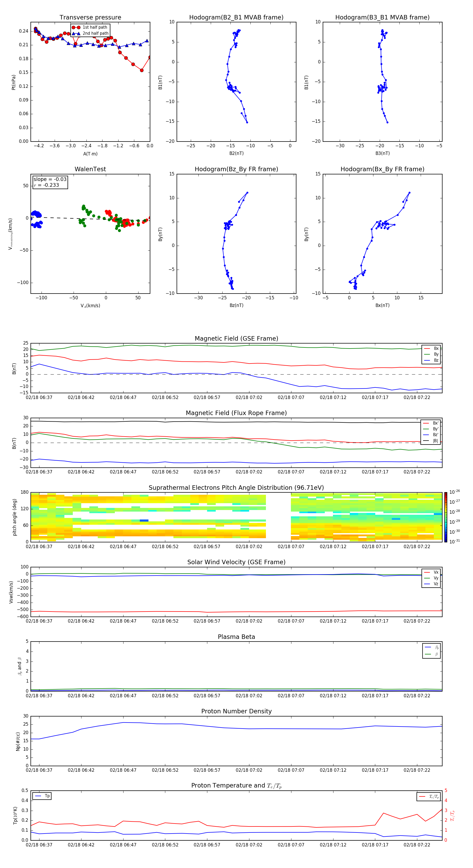Viewport: 473px width, 868px height.
Task: Click the 'Transverse pressure' plot title
Action: 90,18
